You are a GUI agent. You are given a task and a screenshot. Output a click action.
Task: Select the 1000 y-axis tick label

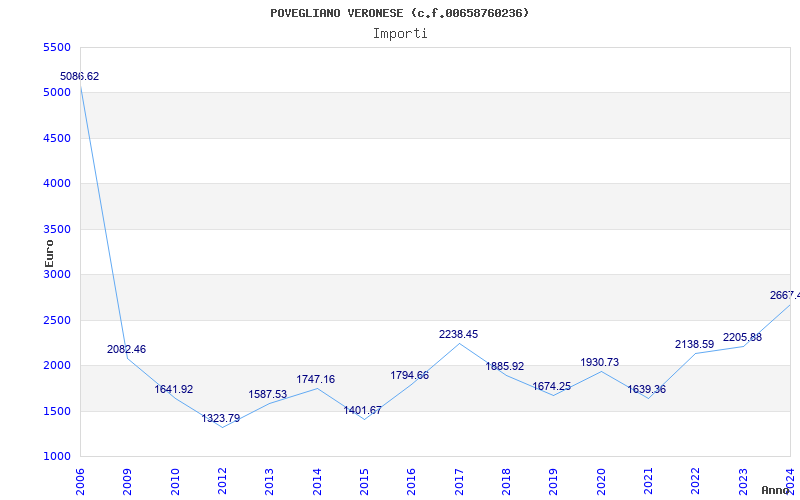(57, 457)
